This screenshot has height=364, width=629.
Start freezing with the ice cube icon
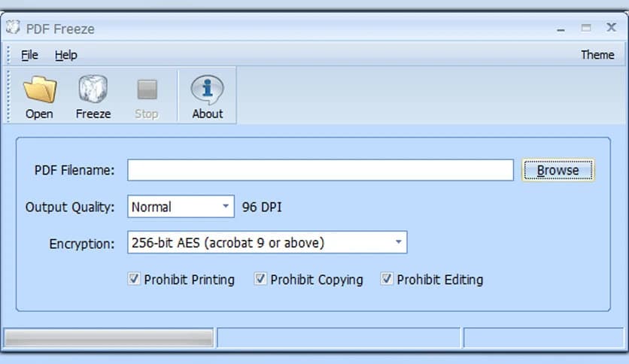[93, 89]
